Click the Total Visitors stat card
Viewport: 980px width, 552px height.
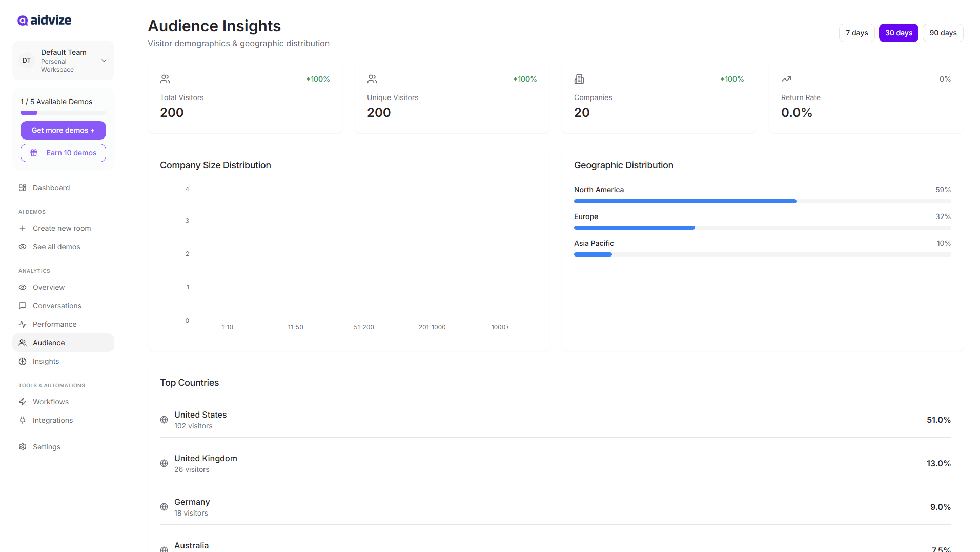(x=244, y=98)
